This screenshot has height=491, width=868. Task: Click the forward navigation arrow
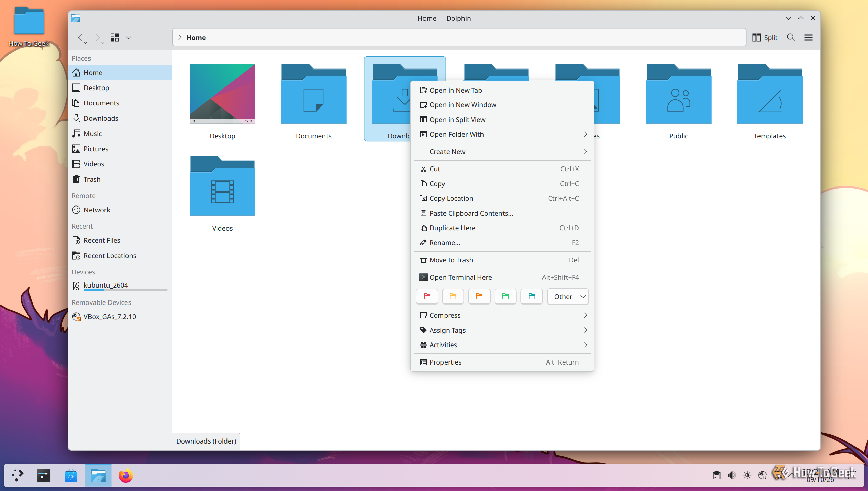coord(97,37)
